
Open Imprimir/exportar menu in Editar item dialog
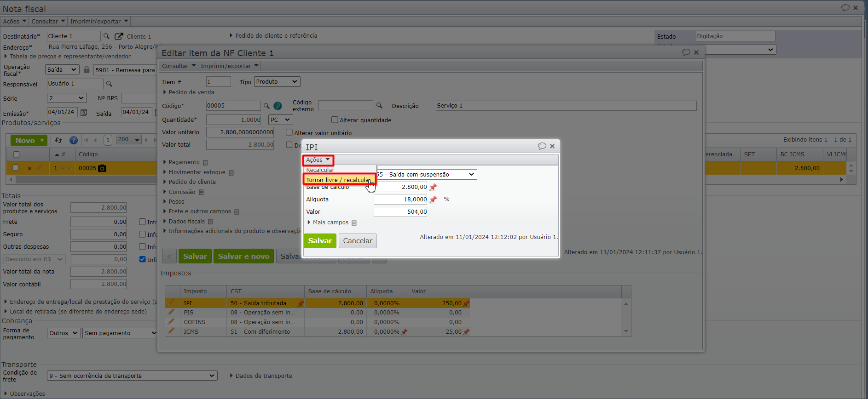pos(230,66)
